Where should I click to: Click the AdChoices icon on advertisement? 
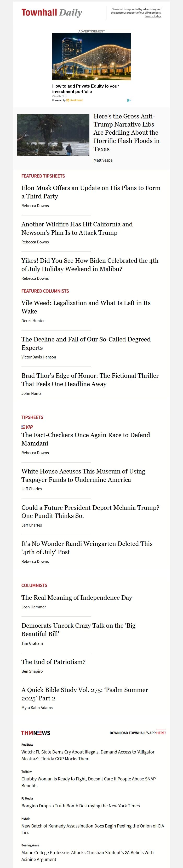(x=129, y=100)
